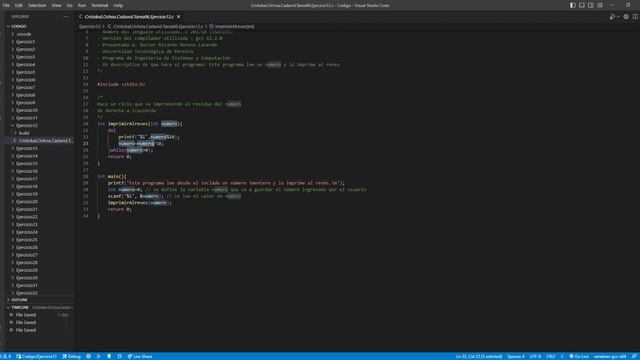Viewport: 640px width, 360px height.
Task: Select the last File Saved timeline entry
Action: pyautogui.click(x=40, y=330)
